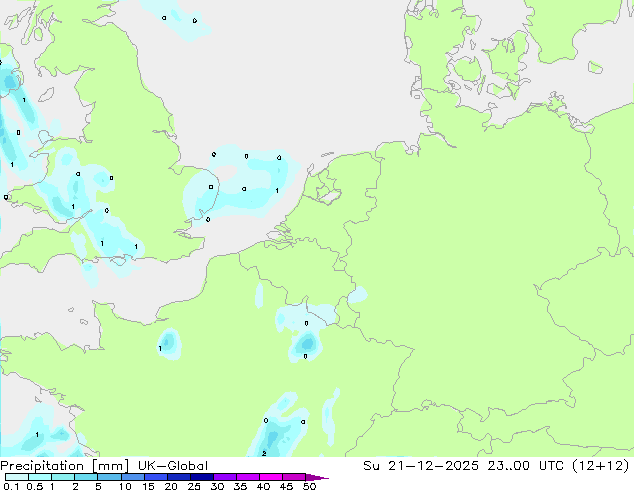The image size is (634, 490).
Task: Click the '10' legend scale label
Action: tap(125, 486)
